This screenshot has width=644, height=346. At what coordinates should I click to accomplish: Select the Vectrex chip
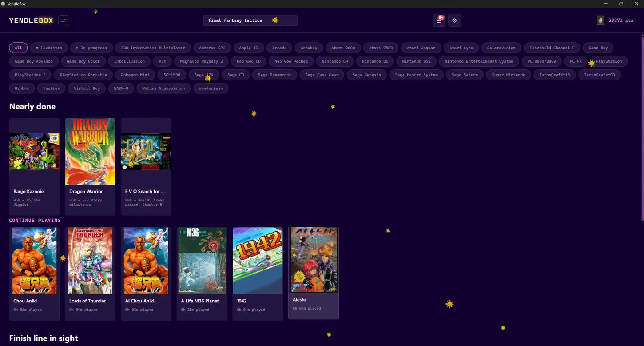tap(52, 88)
